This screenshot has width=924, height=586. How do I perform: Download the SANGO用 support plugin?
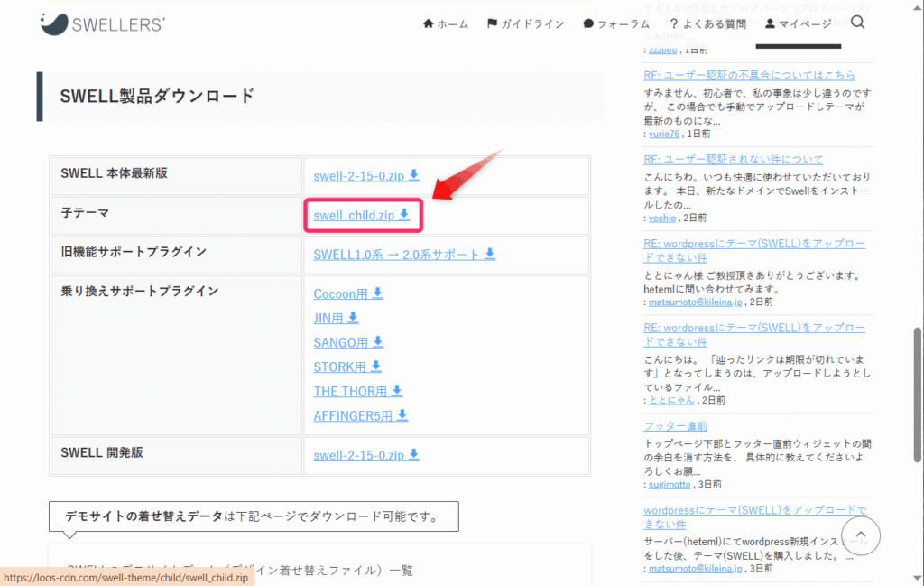click(348, 342)
